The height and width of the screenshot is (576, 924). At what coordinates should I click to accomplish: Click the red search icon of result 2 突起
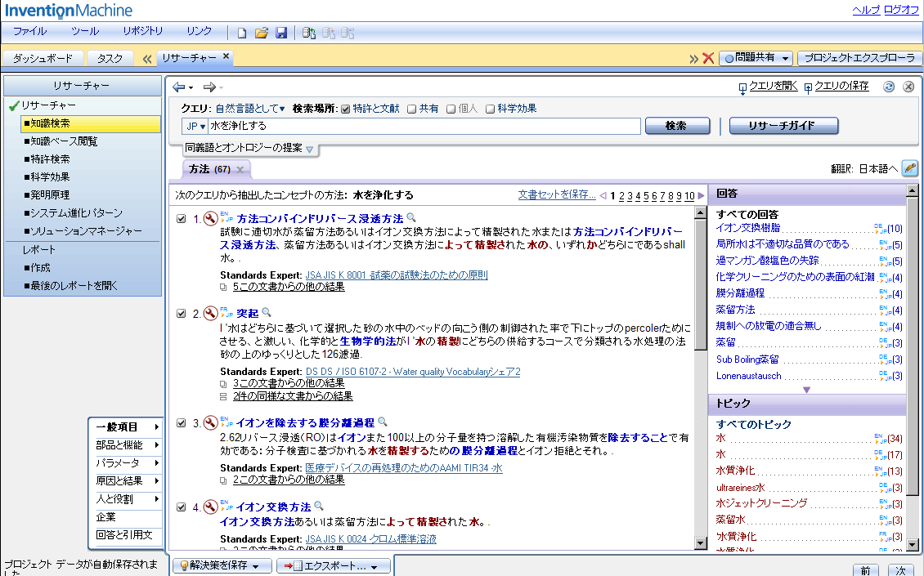(210, 313)
